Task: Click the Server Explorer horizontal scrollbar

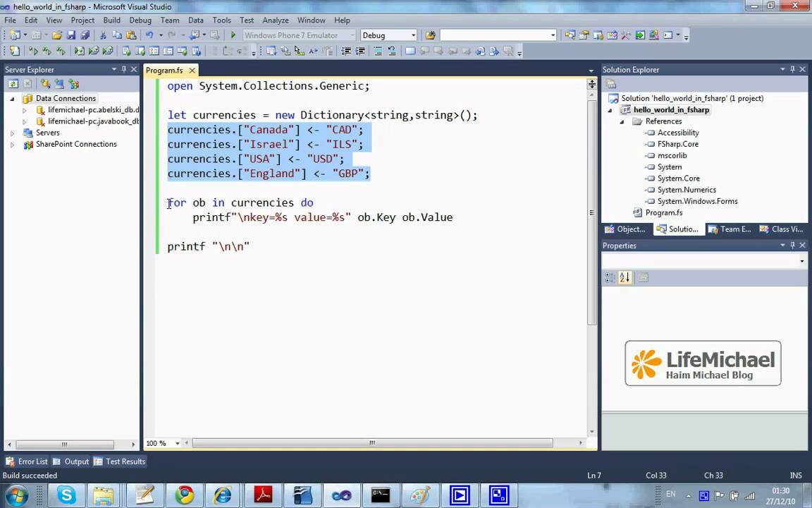Action: pyautogui.click(x=64, y=445)
